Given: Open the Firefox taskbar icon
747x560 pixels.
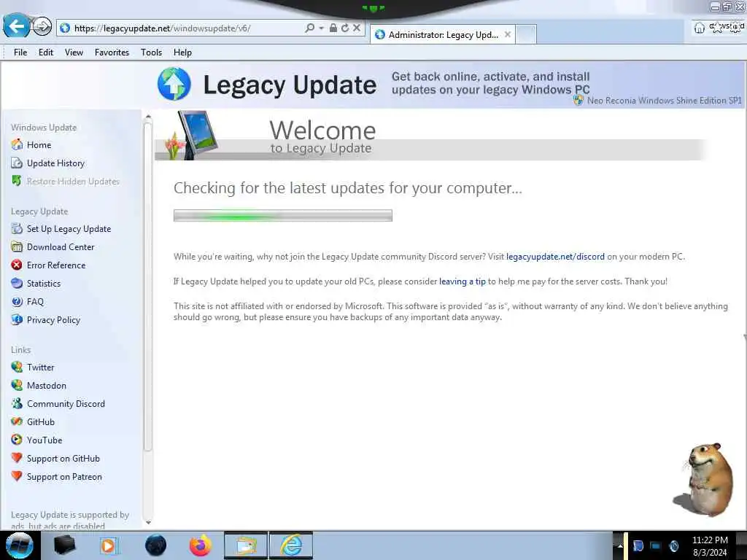Looking at the screenshot, I should 200,545.
